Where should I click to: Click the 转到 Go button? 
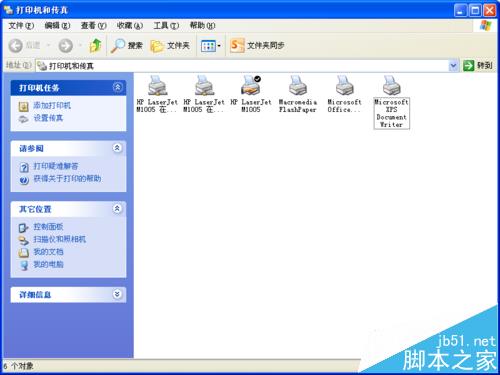click(x=478, y=65)
